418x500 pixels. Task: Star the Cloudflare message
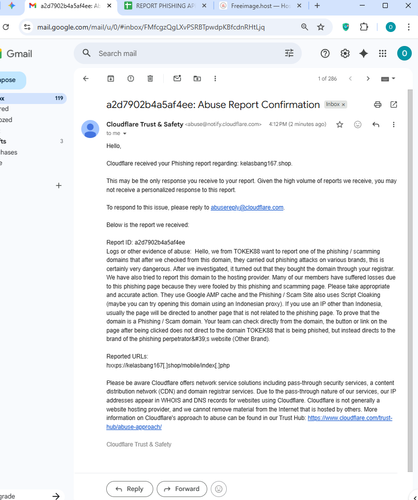[340, 125]
